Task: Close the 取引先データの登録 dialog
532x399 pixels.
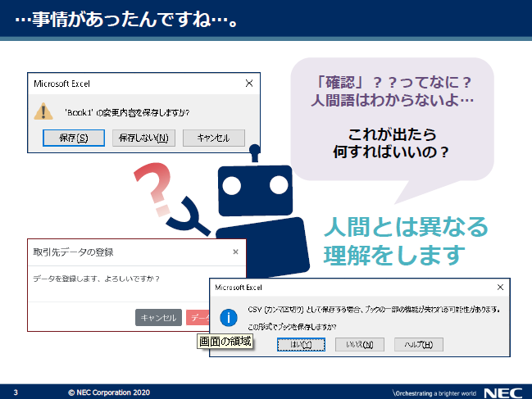Action: 235,252
